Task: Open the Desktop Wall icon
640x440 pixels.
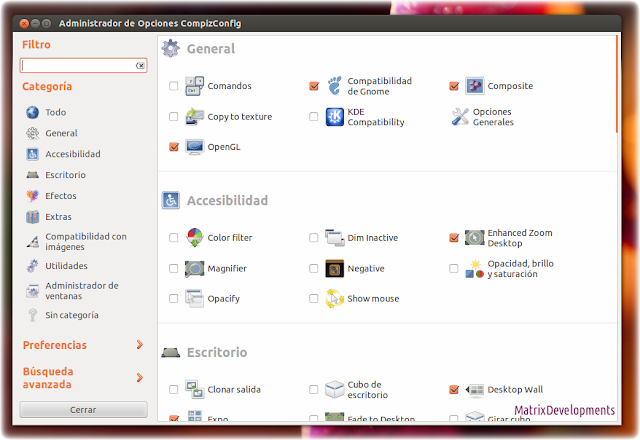Action: 475,389
